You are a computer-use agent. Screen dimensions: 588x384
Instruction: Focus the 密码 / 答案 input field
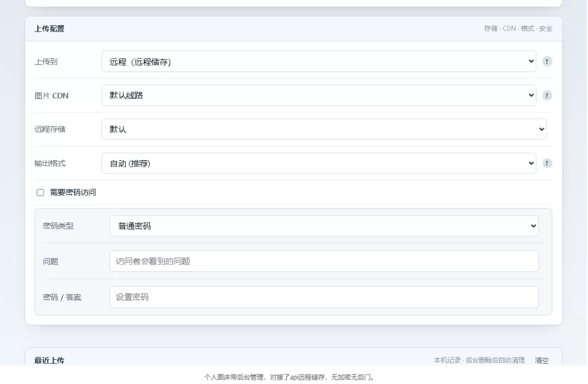(324, 297)
